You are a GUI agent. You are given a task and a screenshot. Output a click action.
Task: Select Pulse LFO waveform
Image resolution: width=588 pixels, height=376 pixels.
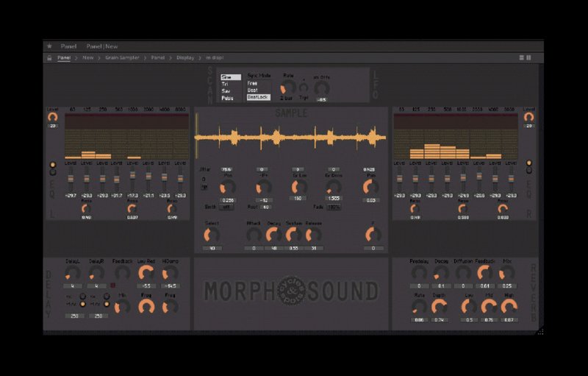tap(231, 98)
